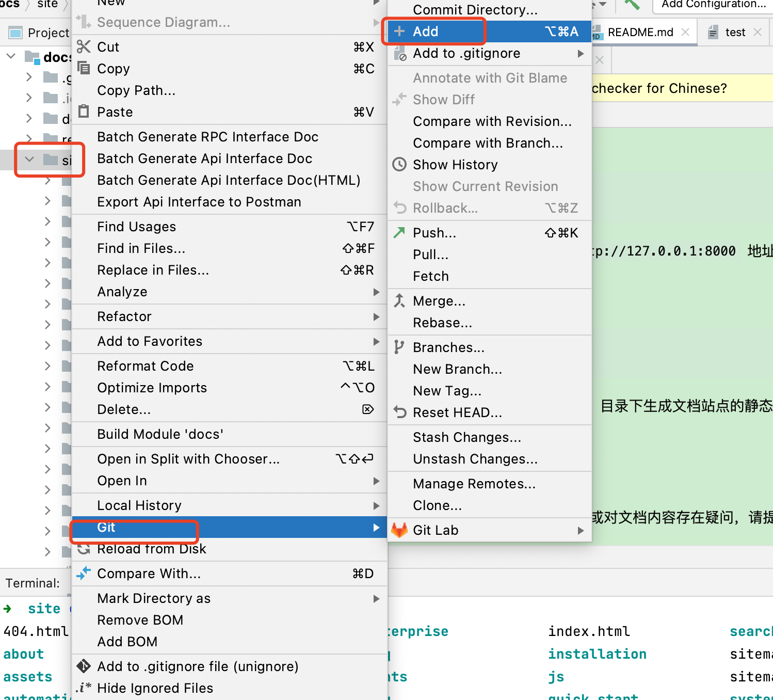The image size is (773, 700).
Task: Open the installation link
Action: point(597,654)
